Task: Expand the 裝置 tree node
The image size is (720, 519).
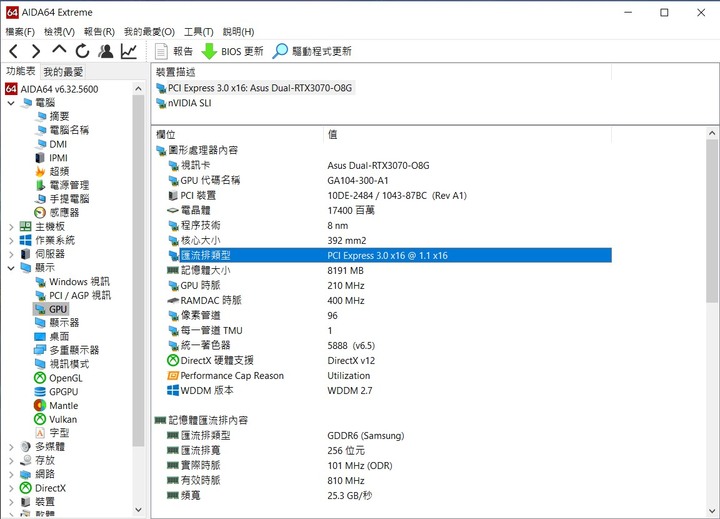Action: click(x=11, y=502)
